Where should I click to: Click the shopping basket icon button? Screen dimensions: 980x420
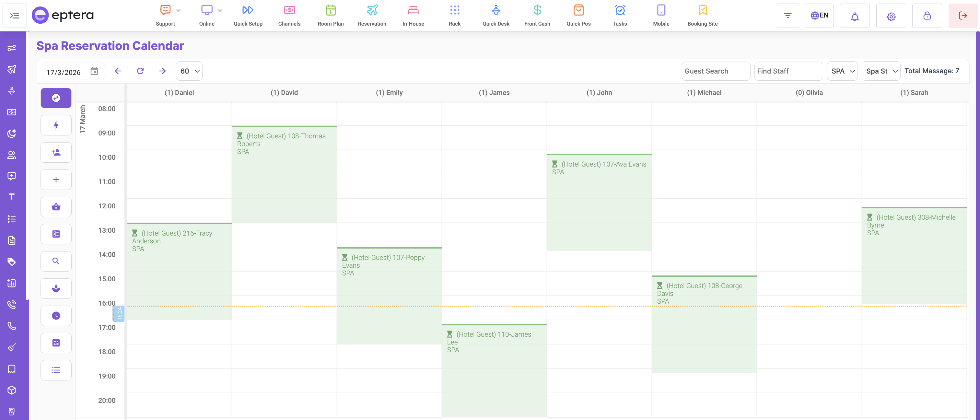(56, 207)
